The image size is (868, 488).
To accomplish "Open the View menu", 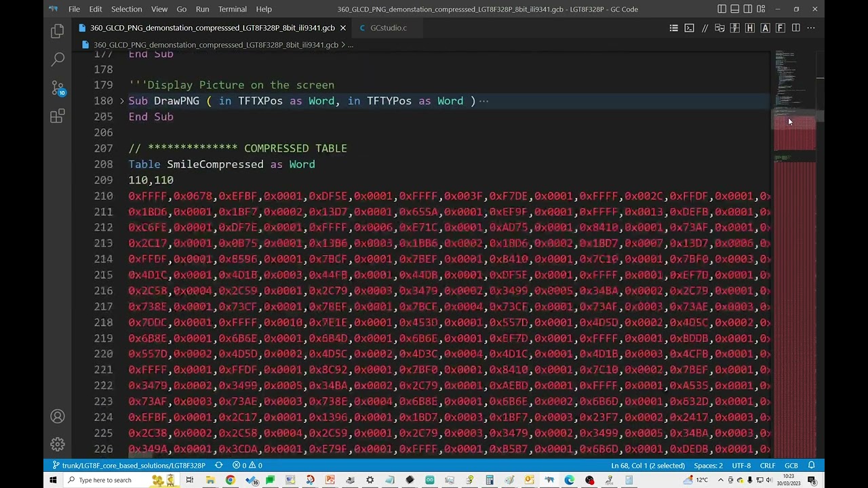I will (159, 9).
